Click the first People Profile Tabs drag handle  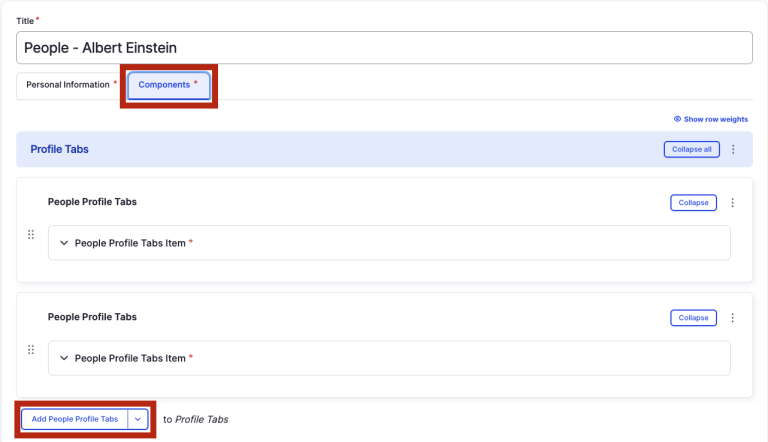click(x=31, y=235)
